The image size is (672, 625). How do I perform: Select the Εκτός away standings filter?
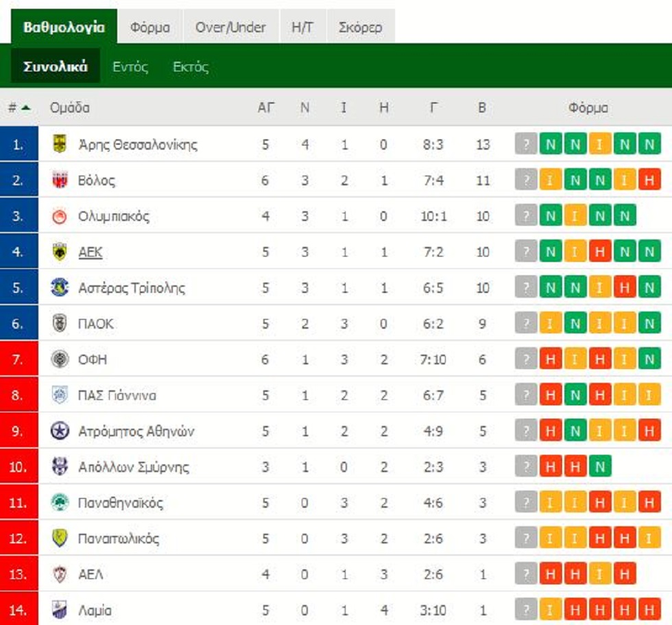[191, 67]
